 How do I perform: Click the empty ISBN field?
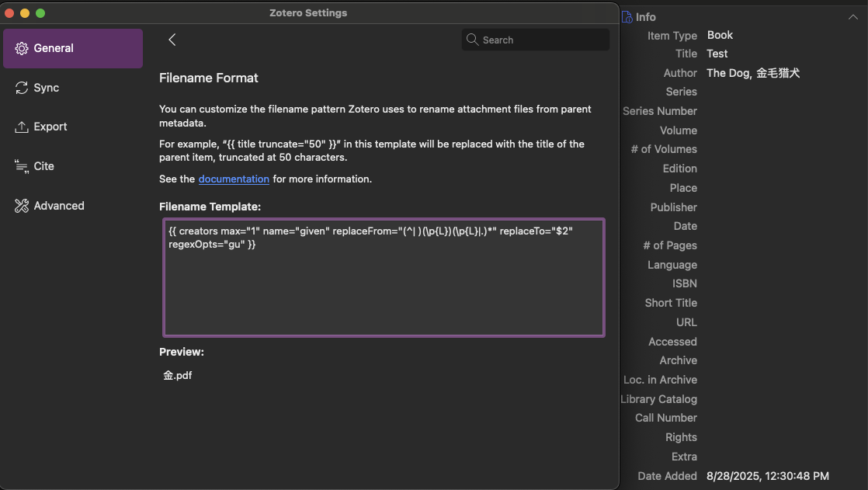click(776, 283)
